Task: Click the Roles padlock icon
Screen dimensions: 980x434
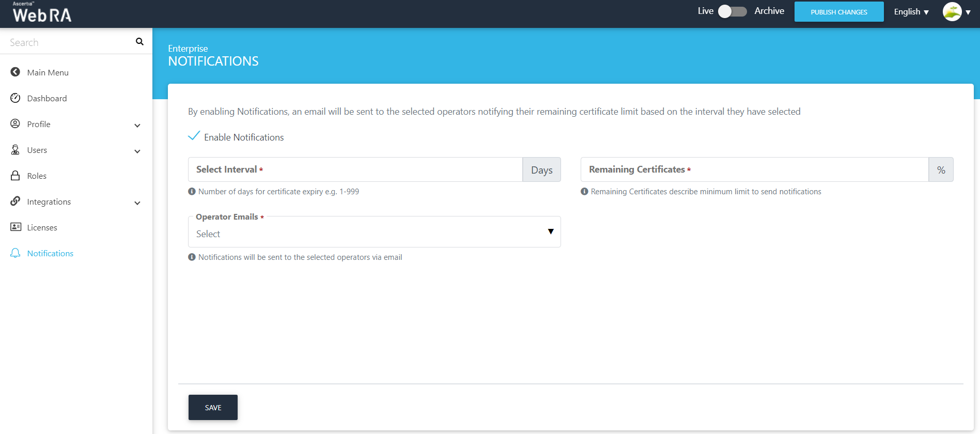Action: coord(15,175)
